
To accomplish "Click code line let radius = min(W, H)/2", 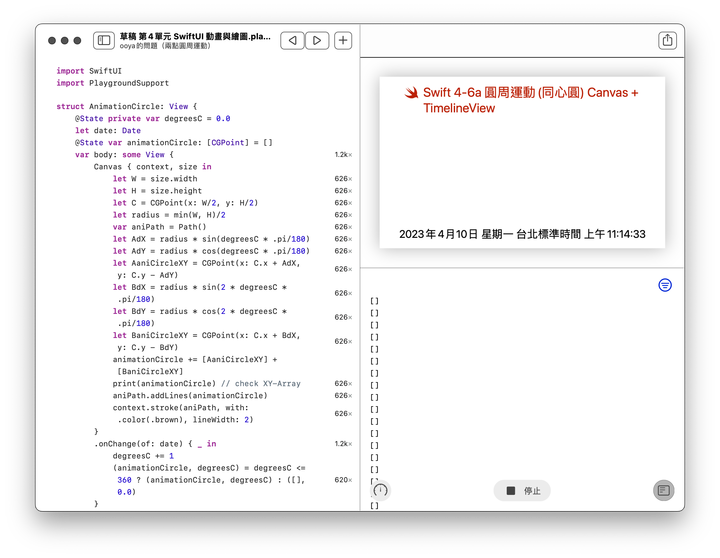I will pyautogui.click(x=169, y=215).
